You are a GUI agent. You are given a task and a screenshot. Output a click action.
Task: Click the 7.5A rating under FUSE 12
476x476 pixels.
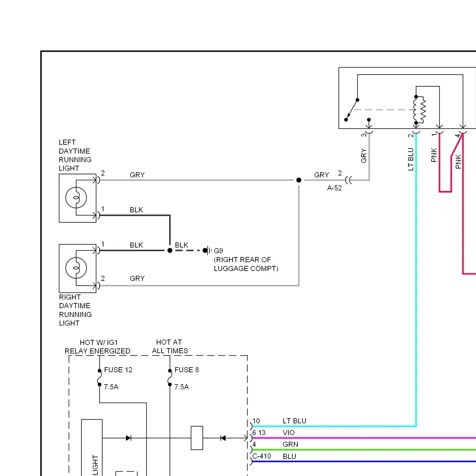point(111,387)
